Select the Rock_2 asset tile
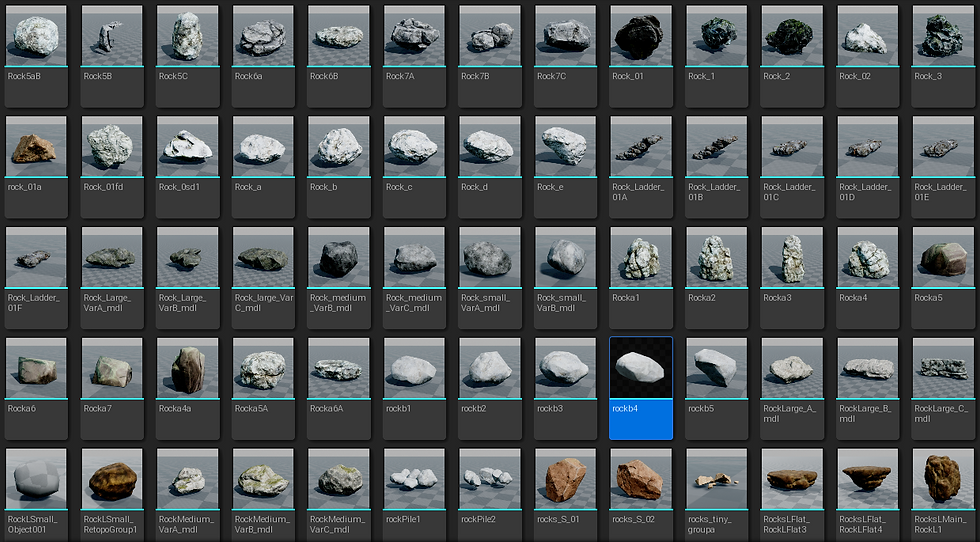980x542 pixels. (x=792, y=56)
